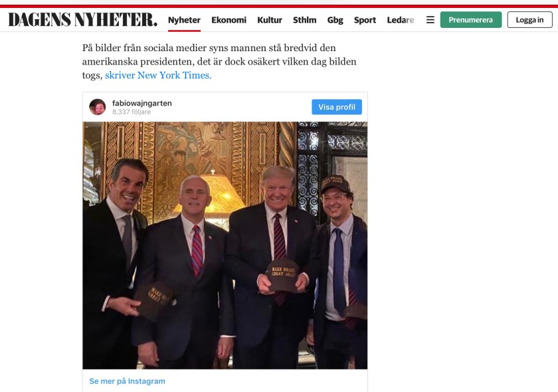Select the Nyheter tab
The height and width of the screenshot is (392, 558).
tap(184, 20)
